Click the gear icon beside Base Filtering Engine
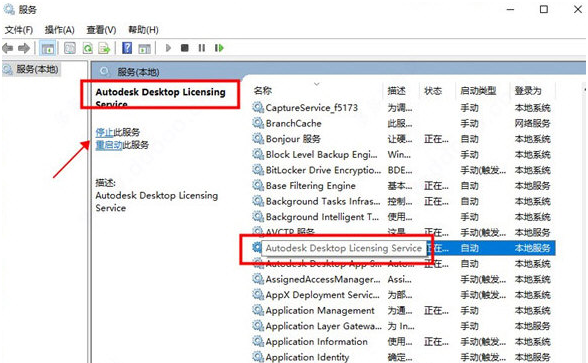This screenshot has width=588, height=363. tap(258, 185)
